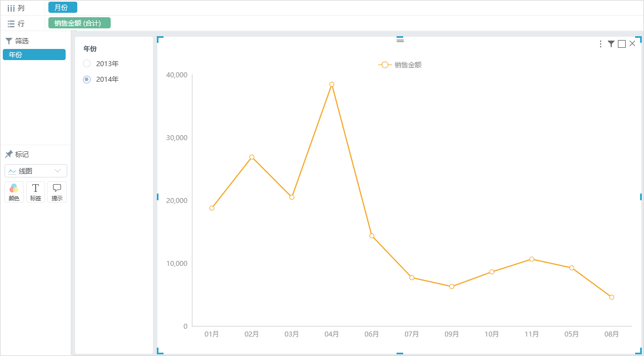The height and width of the screenshot is (356, 644).
Task: Click the 08月 x-axis label
Action: (x=612, y=334)
